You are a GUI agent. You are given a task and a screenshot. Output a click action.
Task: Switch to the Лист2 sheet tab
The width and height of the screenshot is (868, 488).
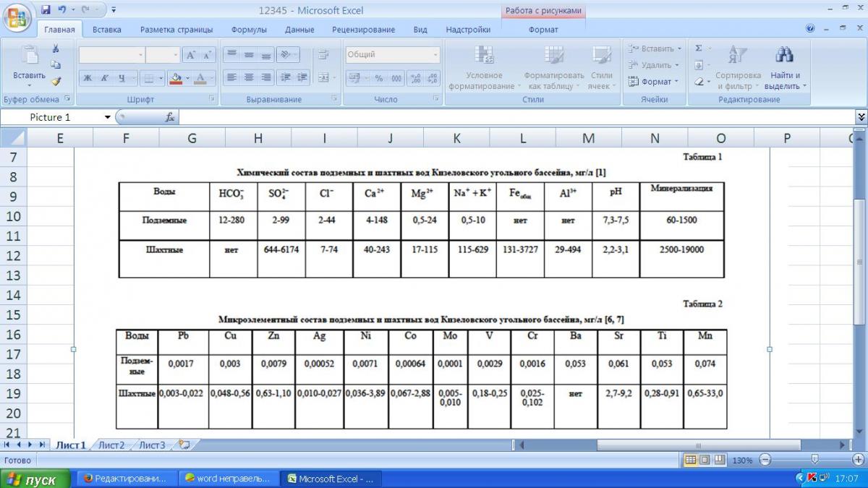tap(111, 445)
